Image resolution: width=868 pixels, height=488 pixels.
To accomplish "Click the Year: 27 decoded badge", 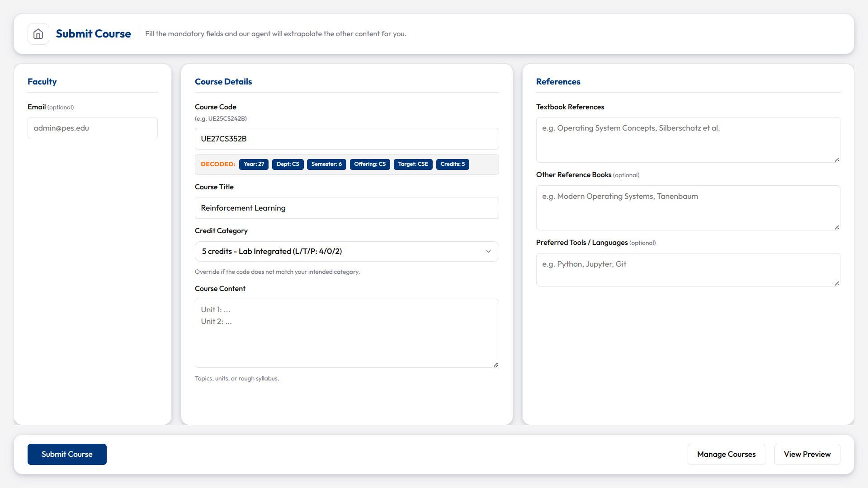I will (254, 164).
